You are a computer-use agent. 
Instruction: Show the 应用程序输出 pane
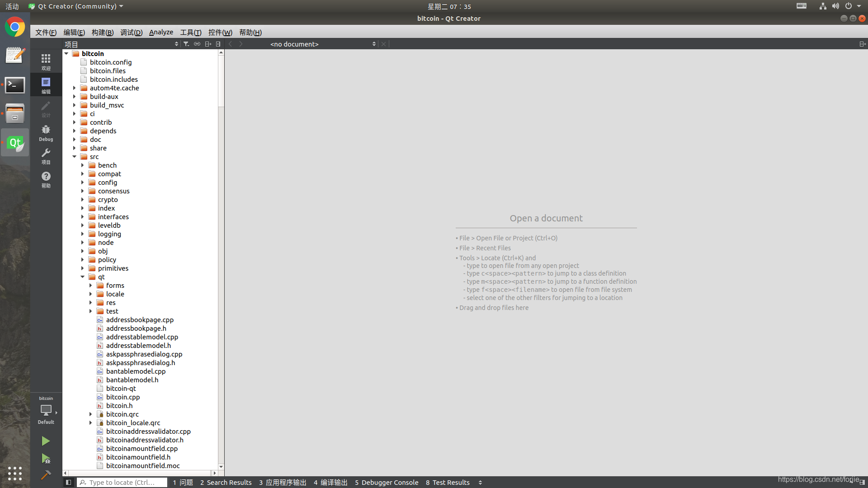click(283, 482)
